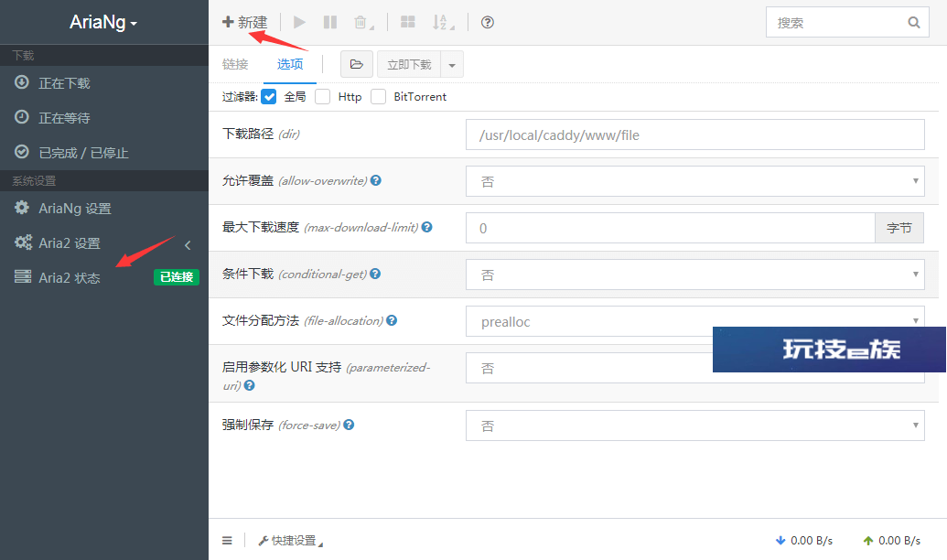The image size is (947, 560).
Task: Click the search magnifier icon
Action: pyautogui.click(x=914, y=22)
